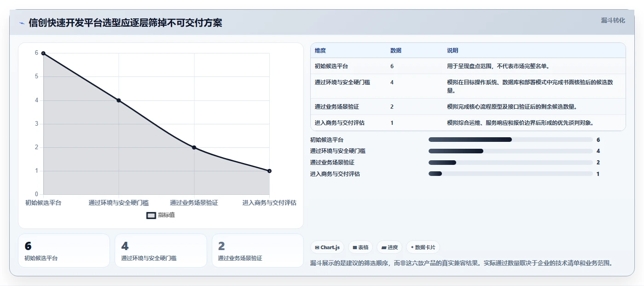644x286 pixels.
Task: Click the value 4 in the table's 数据 column
Action: click(x=392, y=82)
